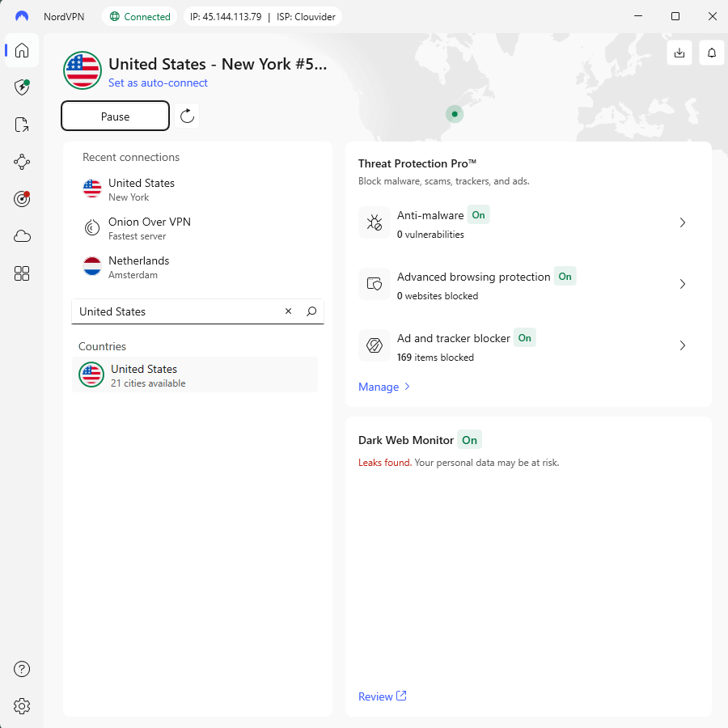Open Threat Protection from the sidebar
Image resolution: width=728 pixels, height=728 pixels.
tap(21, 87)
